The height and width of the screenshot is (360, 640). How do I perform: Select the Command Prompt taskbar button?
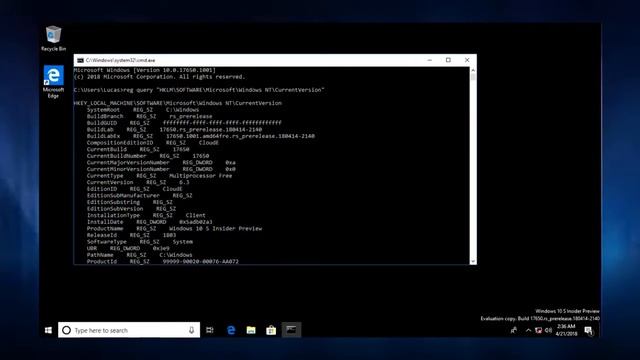click(291, 330)
